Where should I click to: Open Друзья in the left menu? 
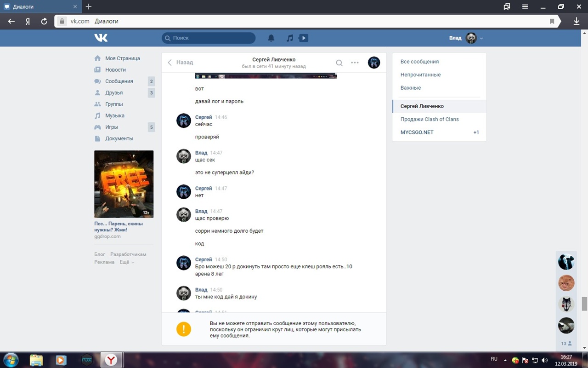[x=114, y=93]
